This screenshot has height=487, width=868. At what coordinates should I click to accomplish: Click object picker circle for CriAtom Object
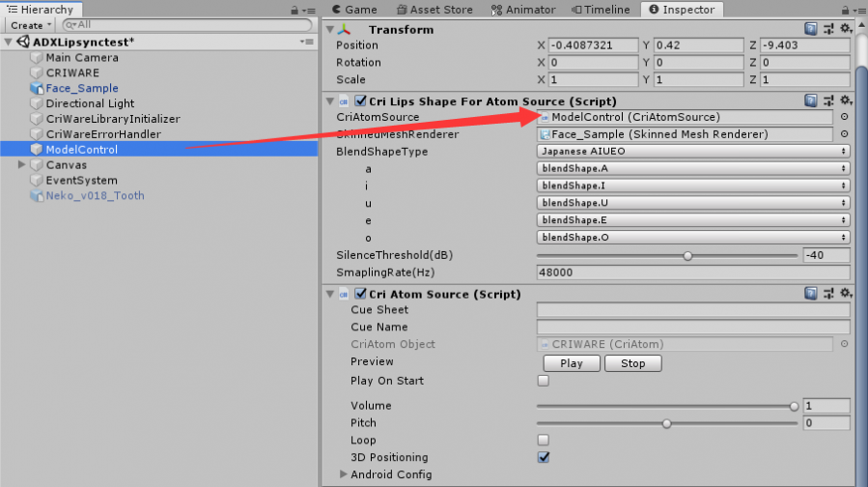tap(844, 344)
